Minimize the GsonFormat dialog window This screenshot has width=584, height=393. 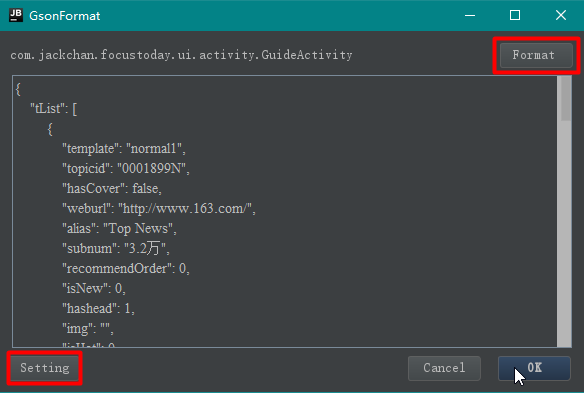470,15
